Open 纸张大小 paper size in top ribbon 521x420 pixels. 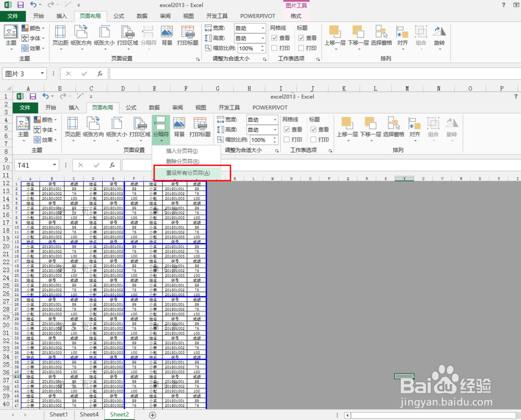click(x=104, y=37)
